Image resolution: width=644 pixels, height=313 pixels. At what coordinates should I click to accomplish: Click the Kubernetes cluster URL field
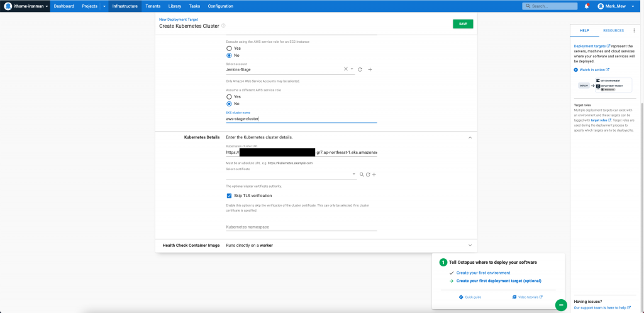[x=301, y=152]
